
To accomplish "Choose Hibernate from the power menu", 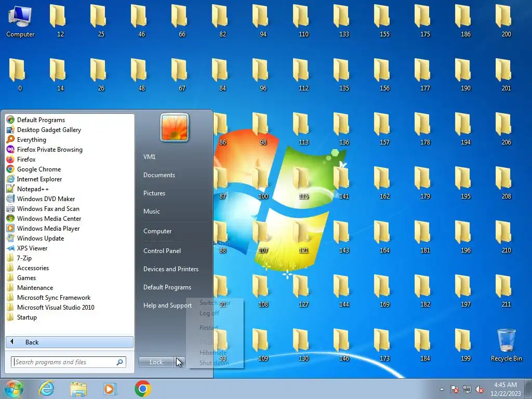I will 212,353.
